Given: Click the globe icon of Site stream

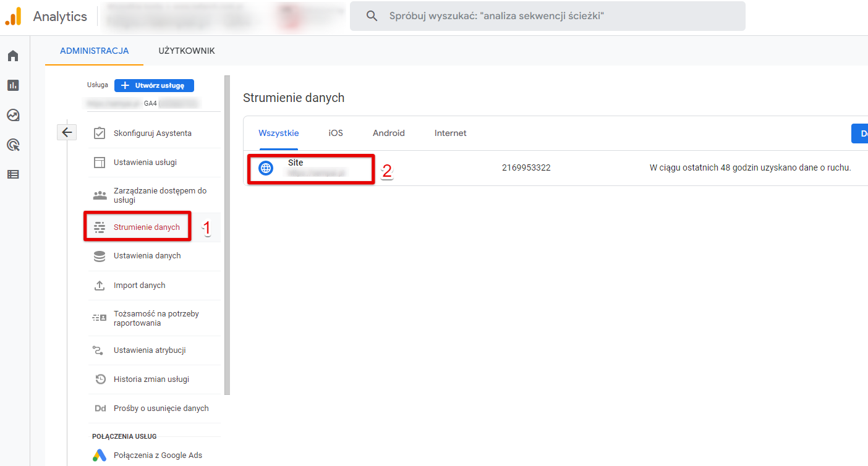Looking at the screenshot, I should coord(266,168).
